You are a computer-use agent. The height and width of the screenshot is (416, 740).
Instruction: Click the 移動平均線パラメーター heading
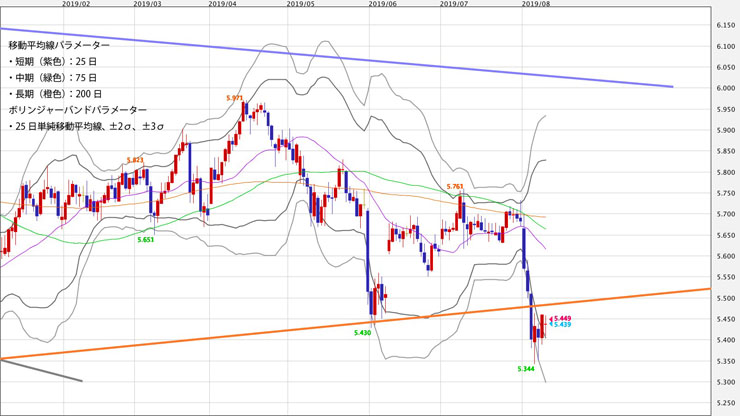(59, 45)
